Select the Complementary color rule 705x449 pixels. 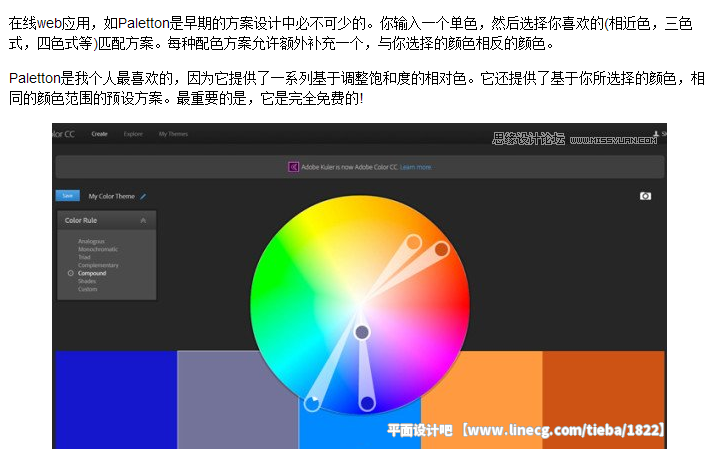(x=98, y=265)
